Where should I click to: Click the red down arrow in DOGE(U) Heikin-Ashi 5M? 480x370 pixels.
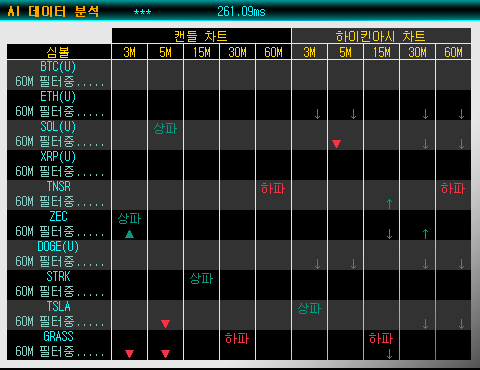pos(353,264)
